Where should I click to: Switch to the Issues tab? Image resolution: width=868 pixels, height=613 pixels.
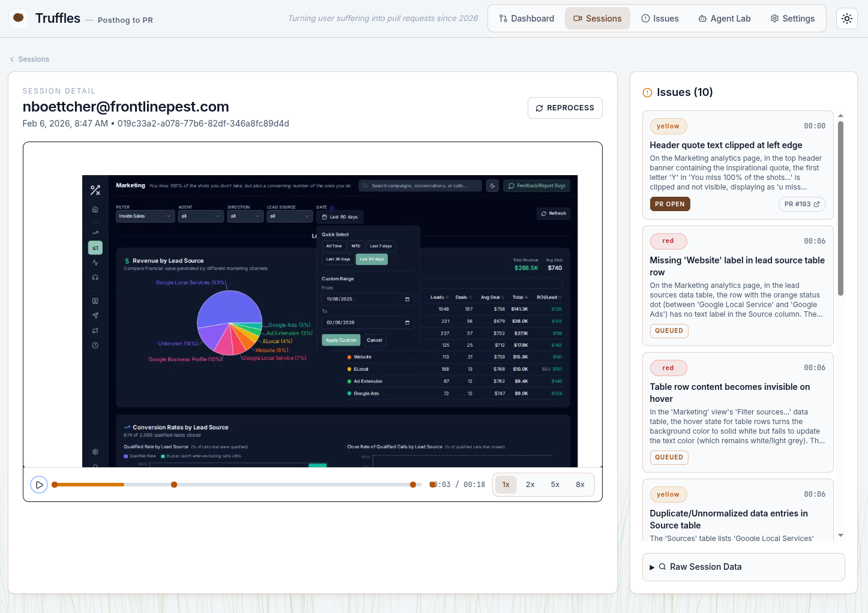[x=660, y=19]
